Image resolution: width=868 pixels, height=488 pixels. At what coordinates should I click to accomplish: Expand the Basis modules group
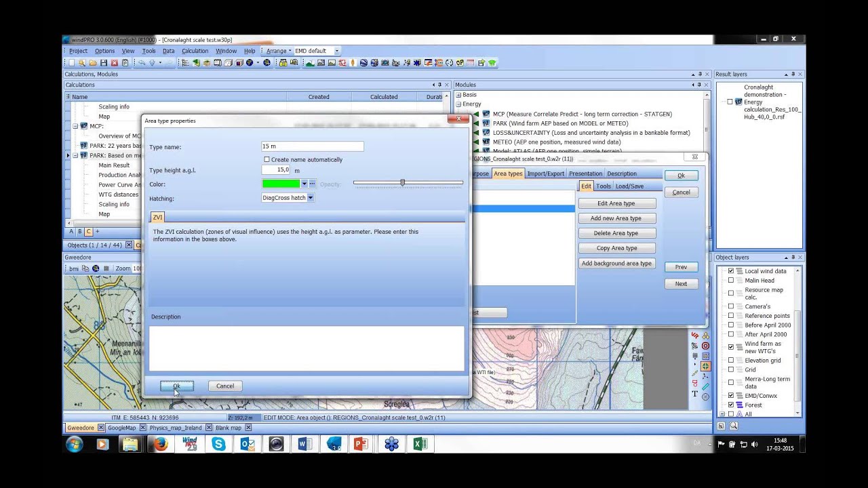pos(458,95)
